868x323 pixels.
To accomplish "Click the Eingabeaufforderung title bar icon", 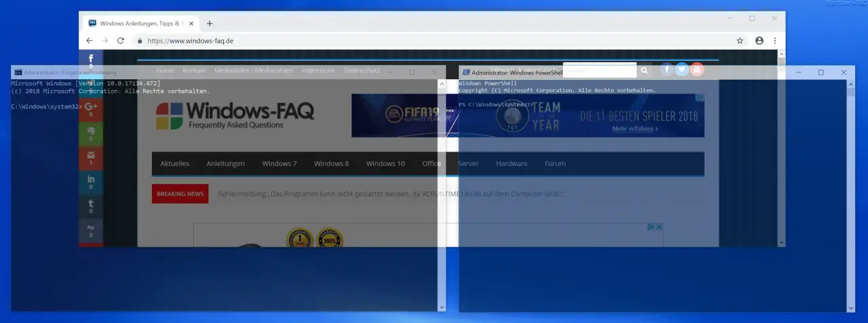I will pos(18,72).
